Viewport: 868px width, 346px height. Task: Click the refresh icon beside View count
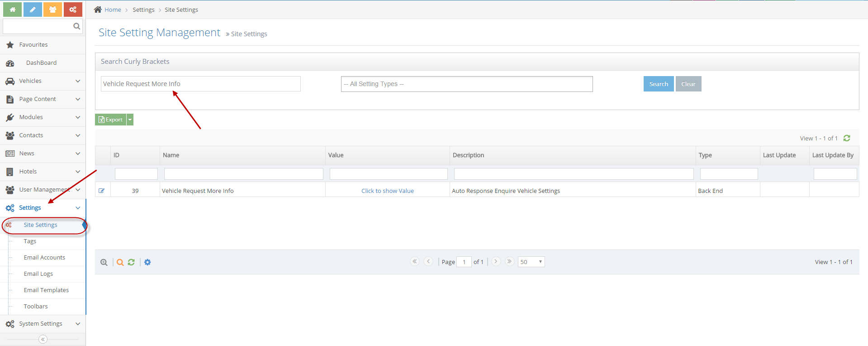(847, 138)
